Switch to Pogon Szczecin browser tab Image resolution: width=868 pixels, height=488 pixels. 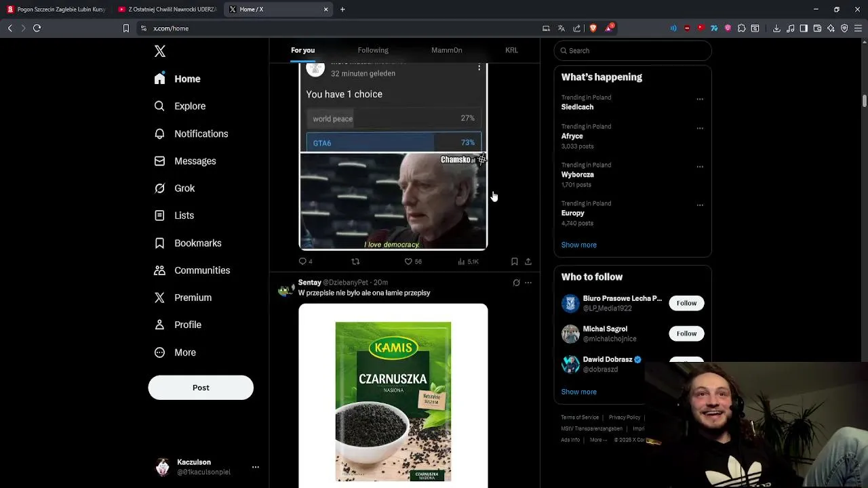(x=56, y=9)
